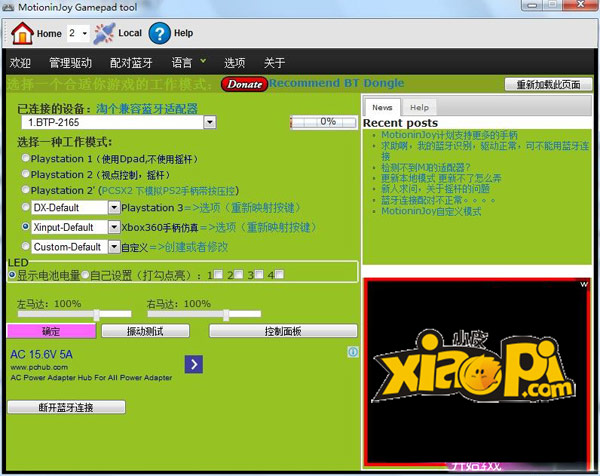Open the 淘个兼容蓝牙适配器 link
This screenshot has height=476, width=600.
[x=147, y=109]
